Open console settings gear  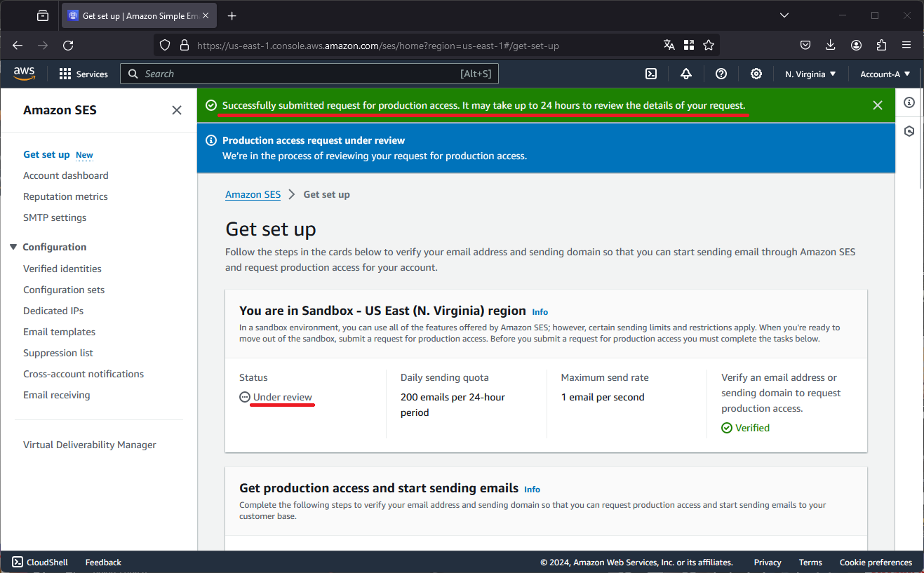pos(756,74)
